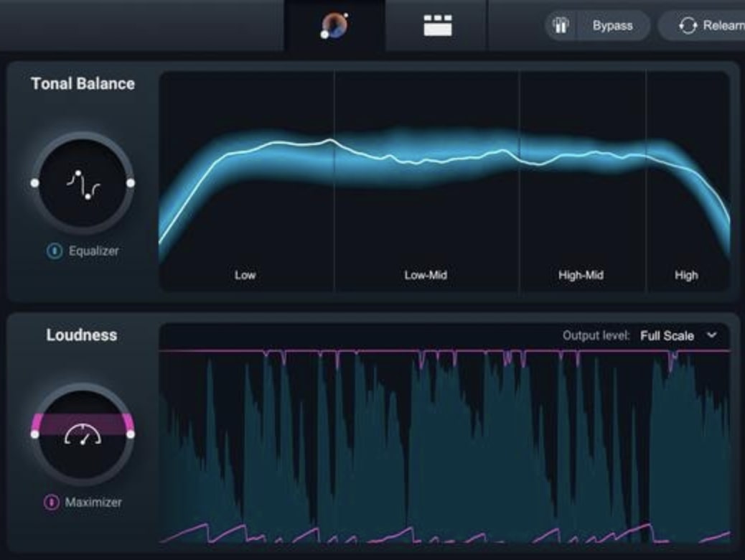
Task: Open the Assistant view orb tab
Action: [x=334, y=25]
